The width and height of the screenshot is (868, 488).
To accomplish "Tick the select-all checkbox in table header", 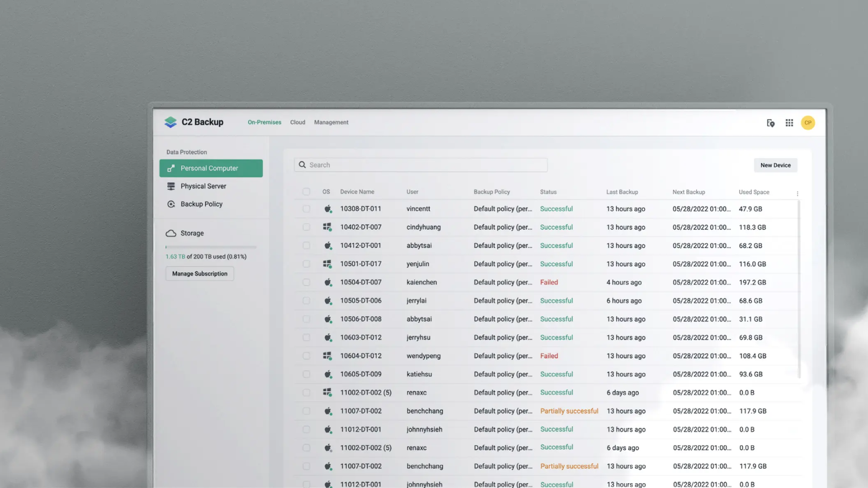I will pyautogui.click(x=306, y=192).
